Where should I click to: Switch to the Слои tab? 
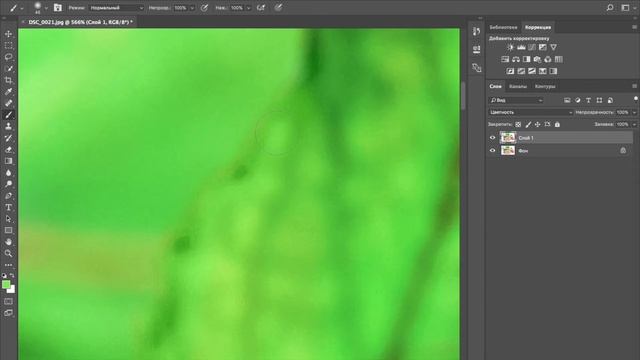tap(495, 86)
